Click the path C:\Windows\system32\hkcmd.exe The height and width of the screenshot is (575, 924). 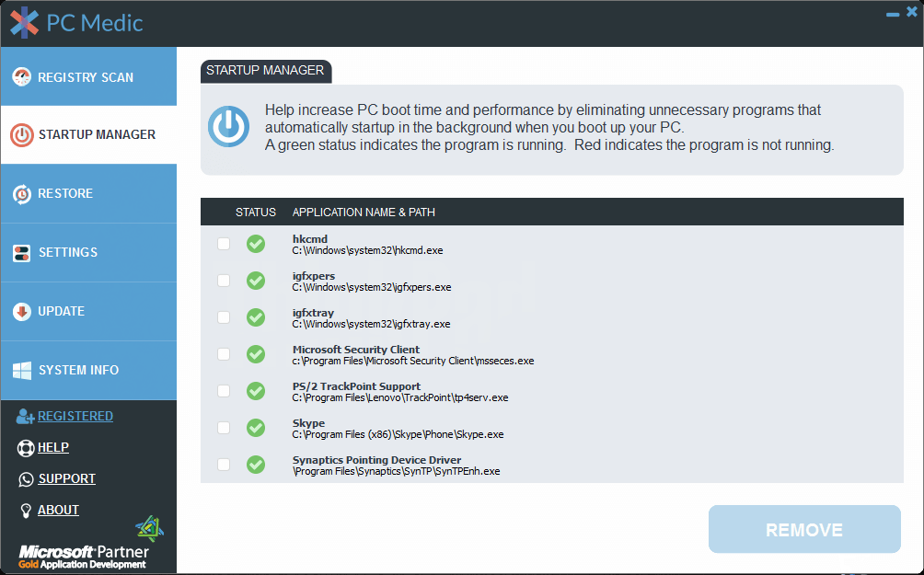[368, 250]
